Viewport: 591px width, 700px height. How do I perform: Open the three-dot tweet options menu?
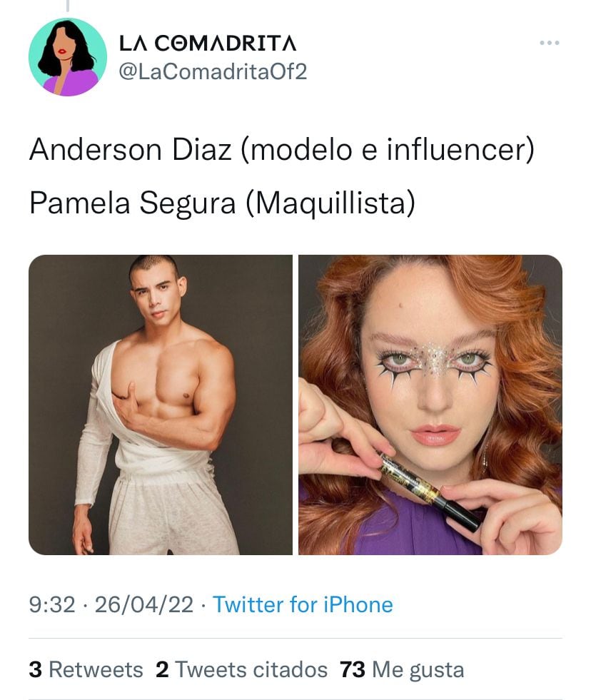click(550, 43)
